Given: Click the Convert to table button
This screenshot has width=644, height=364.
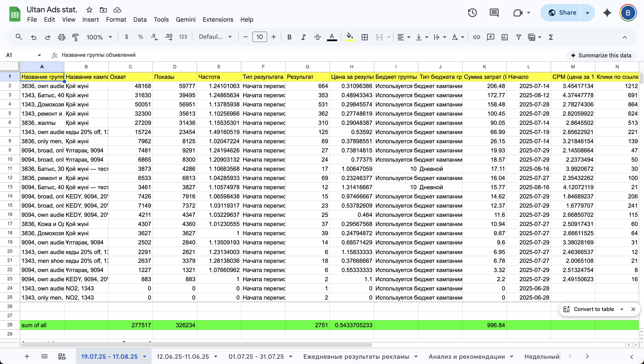Looking at the screenshot, I should coord(593,309).
